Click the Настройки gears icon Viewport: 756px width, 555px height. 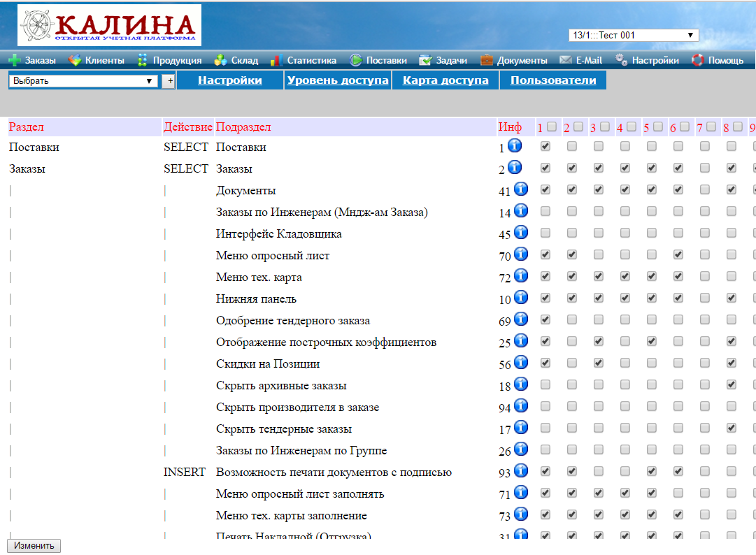[x=622, y=60]
